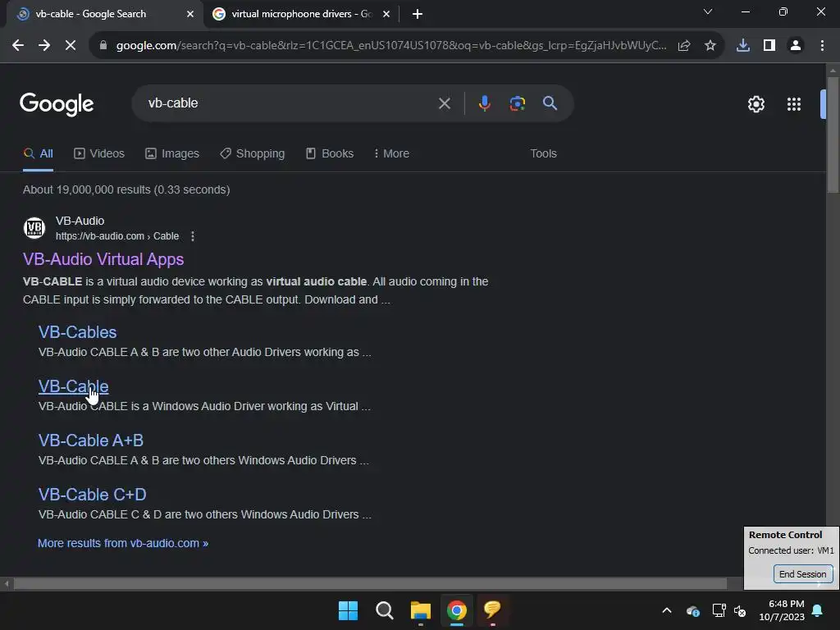Click into the vb-cable search field

[x=290, y=103]
